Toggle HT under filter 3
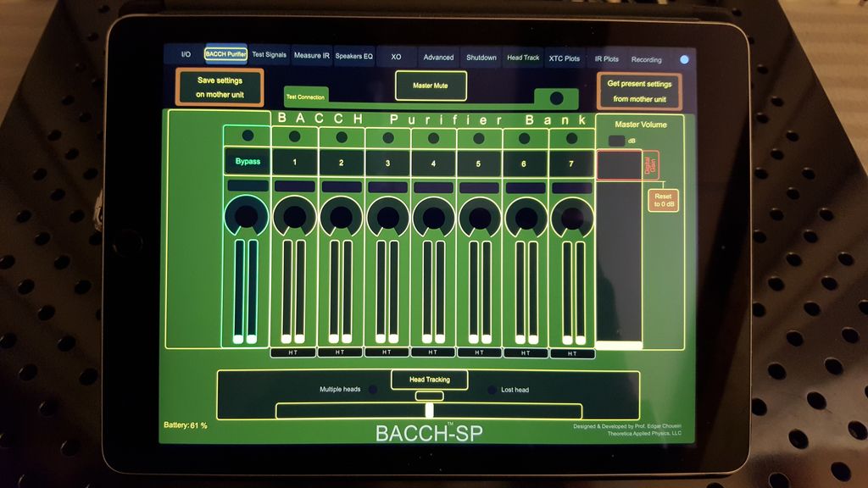868x488 pixels. [x=387, y=352]
